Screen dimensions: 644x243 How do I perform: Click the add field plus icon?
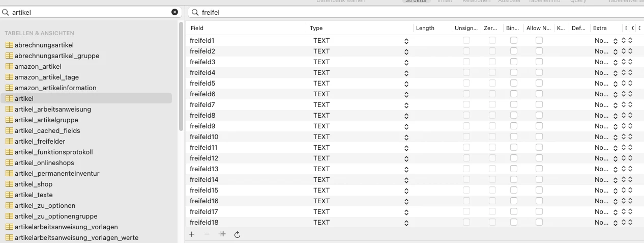192,234
